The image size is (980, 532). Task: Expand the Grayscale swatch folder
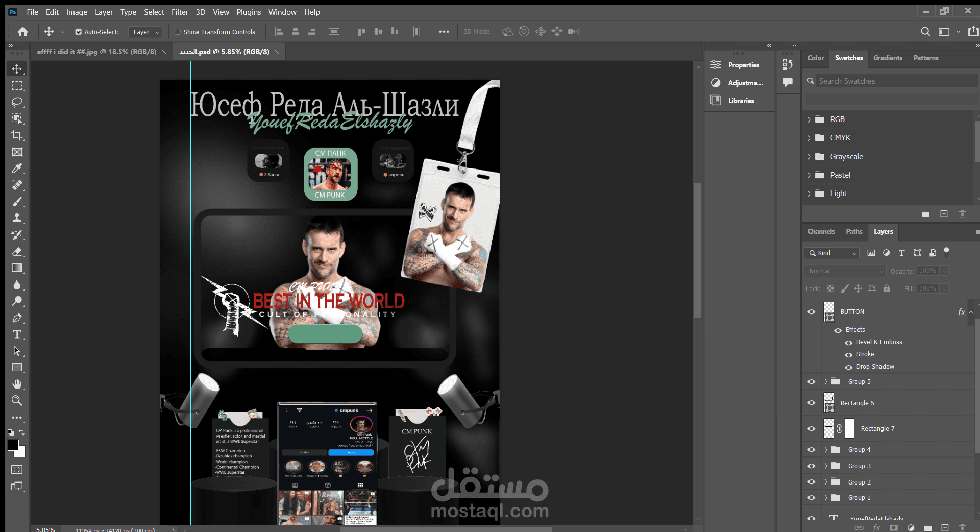tap(809, 157)
